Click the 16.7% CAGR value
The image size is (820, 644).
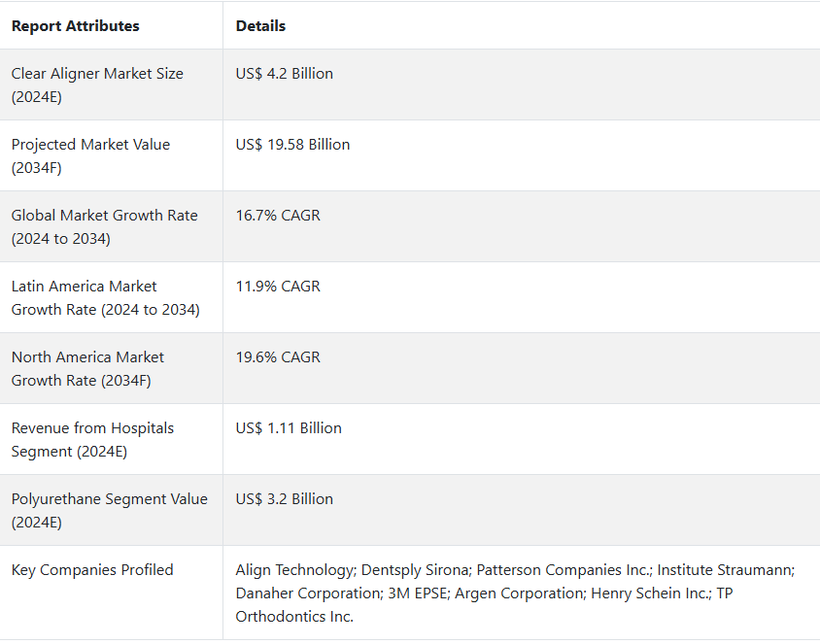tap(278, 216)
